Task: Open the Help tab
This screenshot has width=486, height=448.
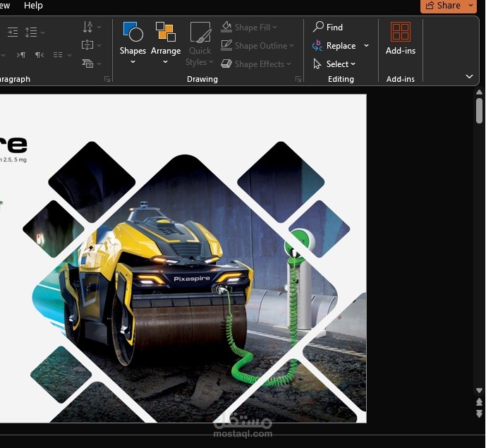Action: (x=33, y=5)
